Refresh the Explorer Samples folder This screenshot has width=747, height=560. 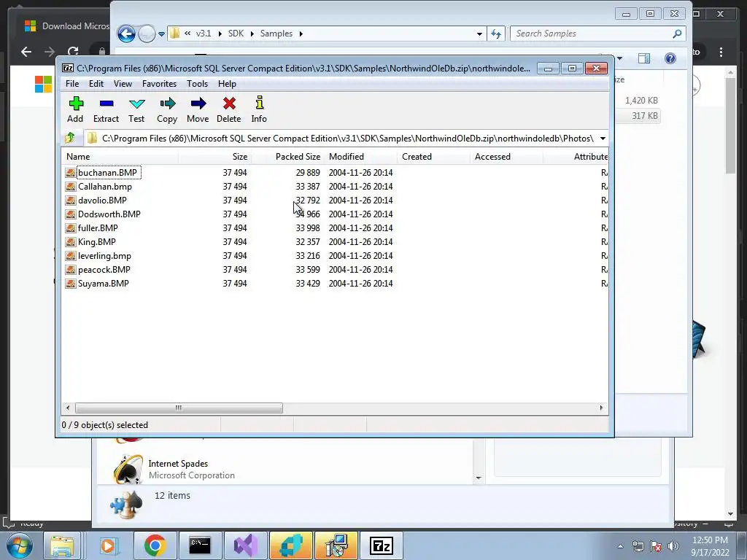click(x=496, y=34)
